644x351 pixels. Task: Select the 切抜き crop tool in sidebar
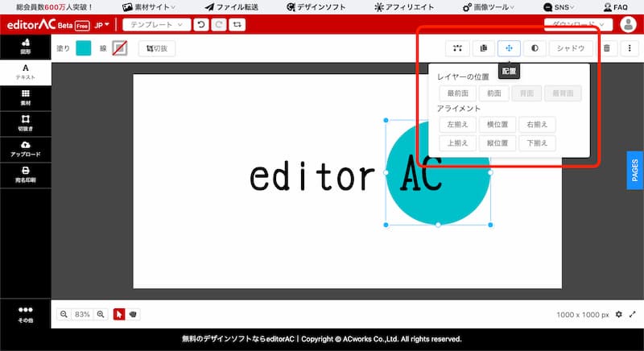[x=26, y=123]
